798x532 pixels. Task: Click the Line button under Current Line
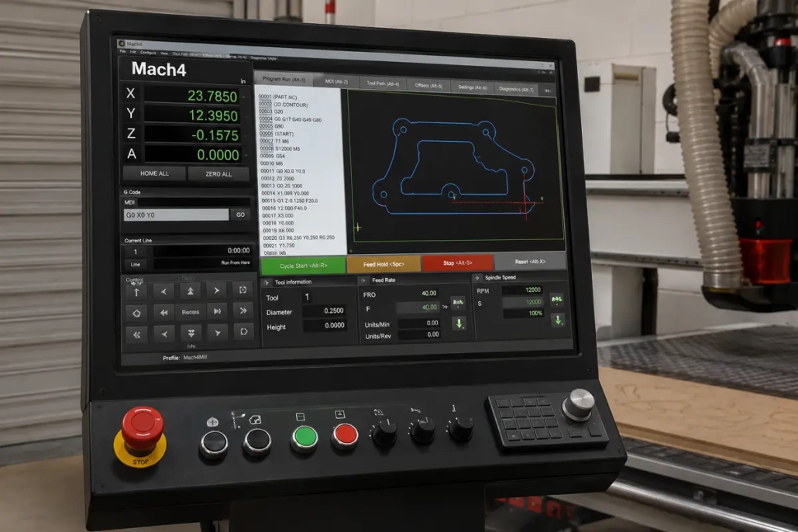(x=136, y=265)
